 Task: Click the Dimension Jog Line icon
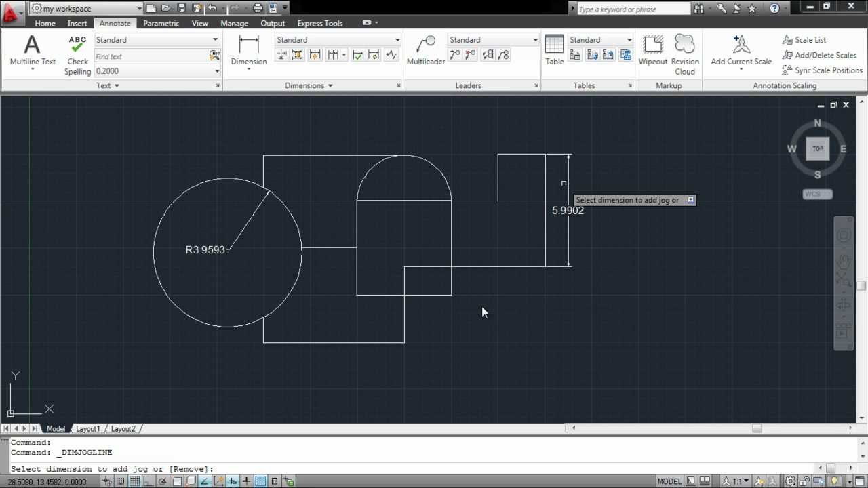(391, 55)
